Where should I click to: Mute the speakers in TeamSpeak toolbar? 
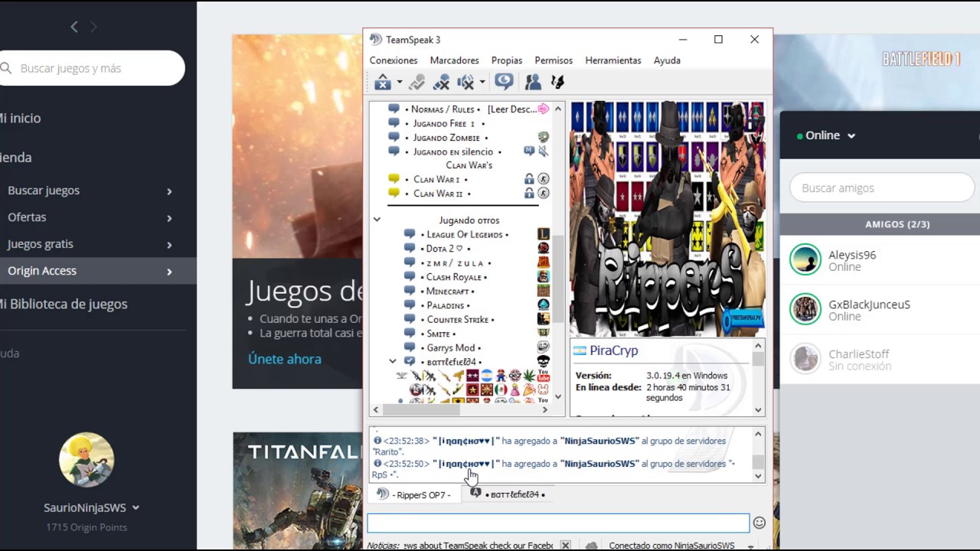465,82
